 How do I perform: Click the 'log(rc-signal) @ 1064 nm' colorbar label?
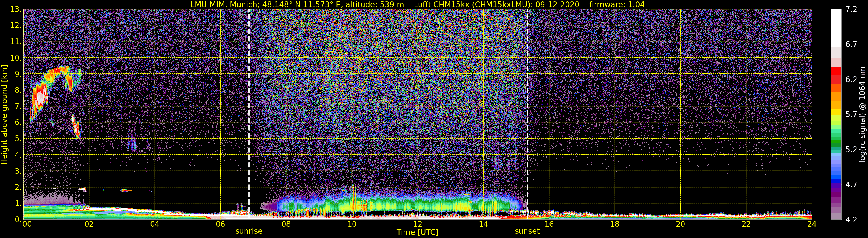[x=862, y=114]
